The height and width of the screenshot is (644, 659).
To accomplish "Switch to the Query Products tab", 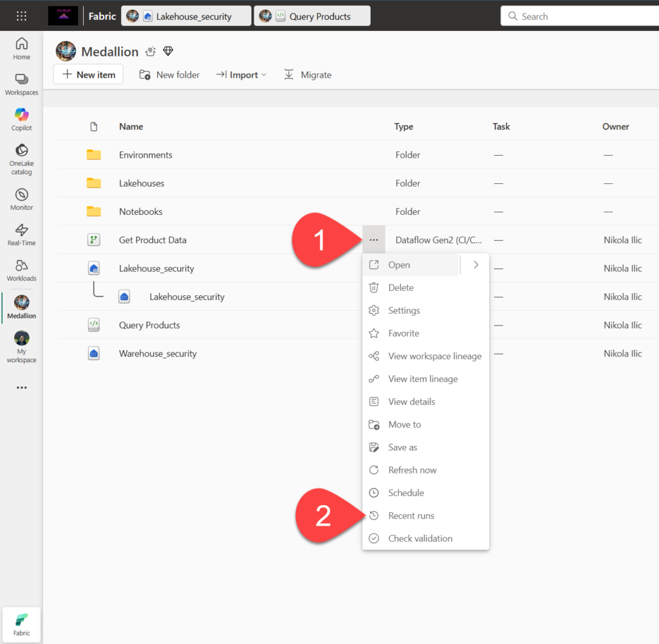I will coord(312,17).
